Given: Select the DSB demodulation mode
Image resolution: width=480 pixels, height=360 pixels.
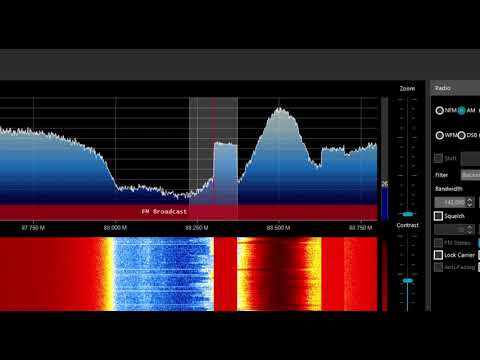Looking at the screenshot, I should coord(461,135).
